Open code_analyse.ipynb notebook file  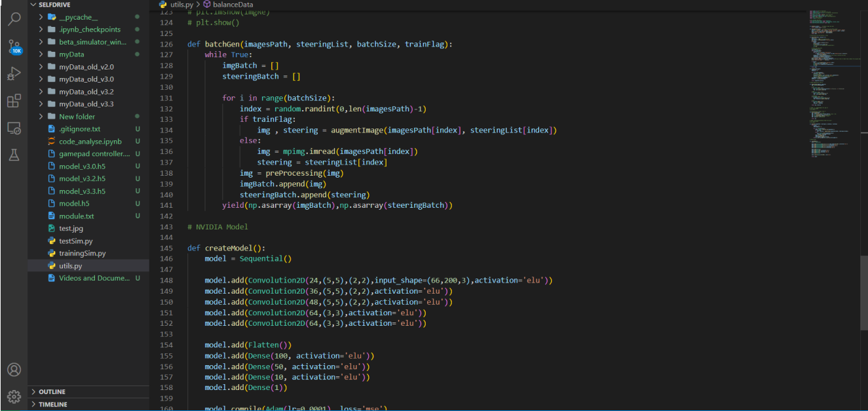click(88, 142)
